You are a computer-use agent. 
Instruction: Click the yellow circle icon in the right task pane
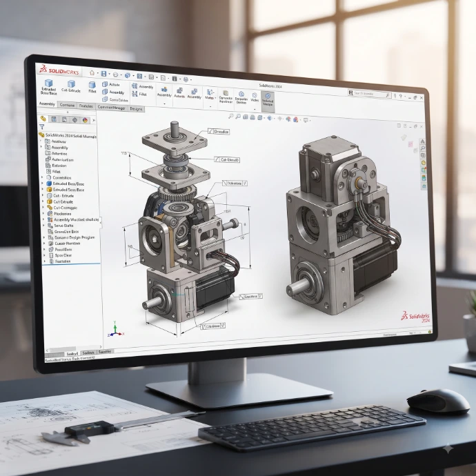(424, 163)
